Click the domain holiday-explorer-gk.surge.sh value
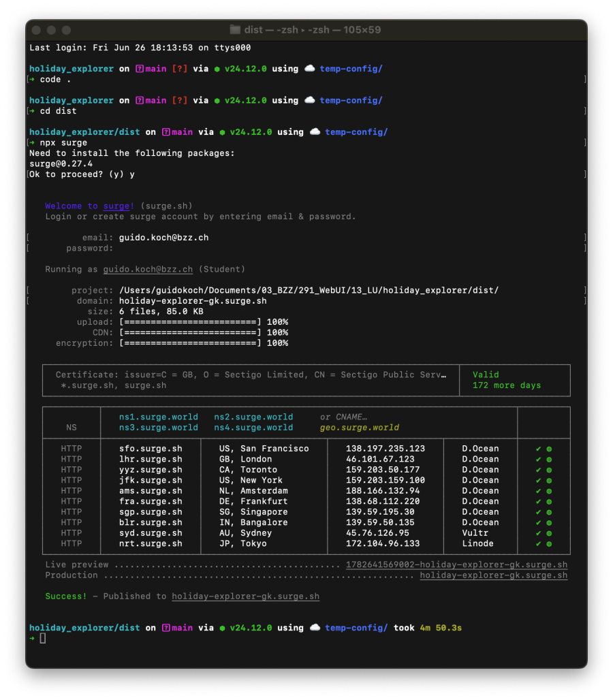 pyautogui.click(x=193, y=301)
